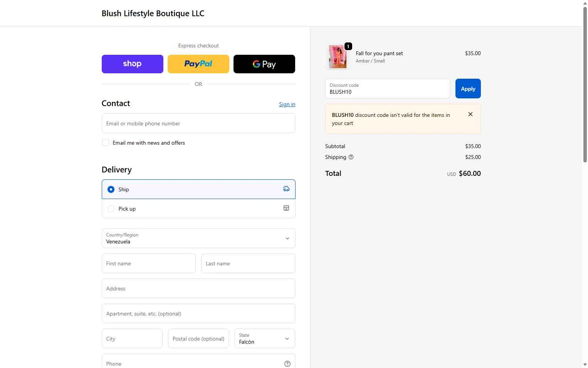Click the Fall for you pant set name
This screenshot has width=588, height=368.
(x=379, y=54)
